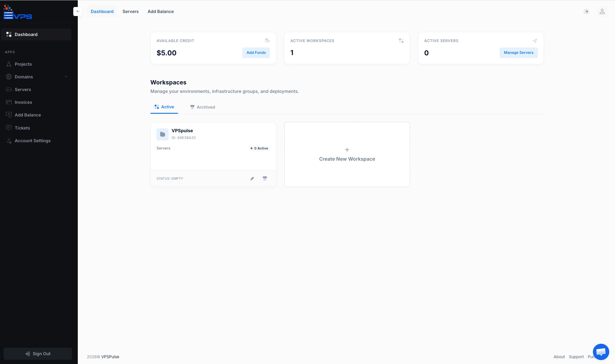Click the grid icon on the Active Workspaces card
The height and width of the screenshot is (364, 615).
401,41
